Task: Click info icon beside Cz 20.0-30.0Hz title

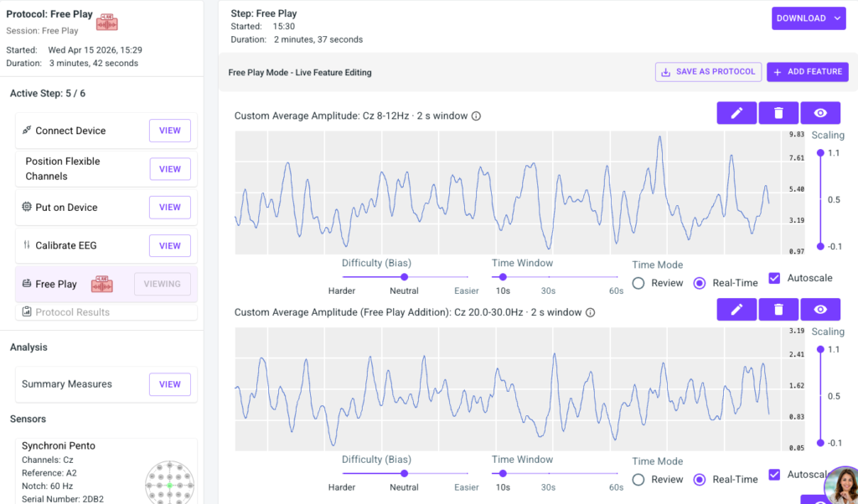Action: pos(590,313)
